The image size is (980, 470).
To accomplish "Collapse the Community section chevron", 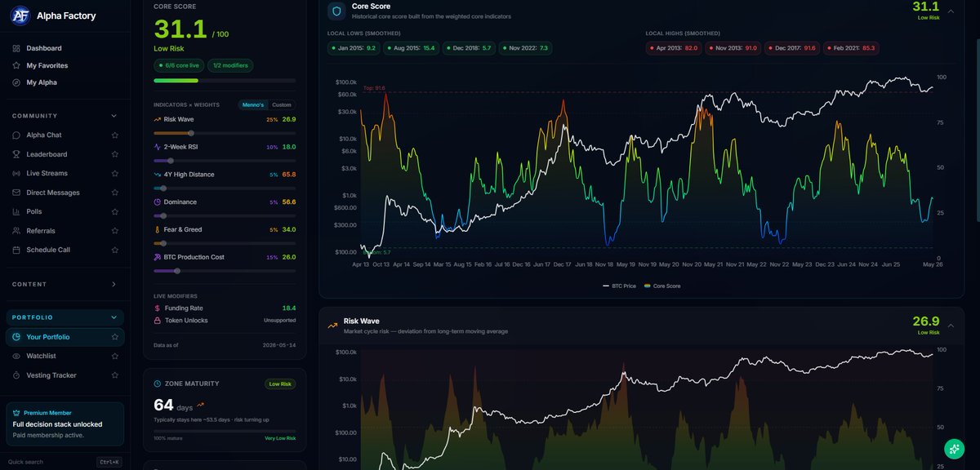I will click(114, 116).
